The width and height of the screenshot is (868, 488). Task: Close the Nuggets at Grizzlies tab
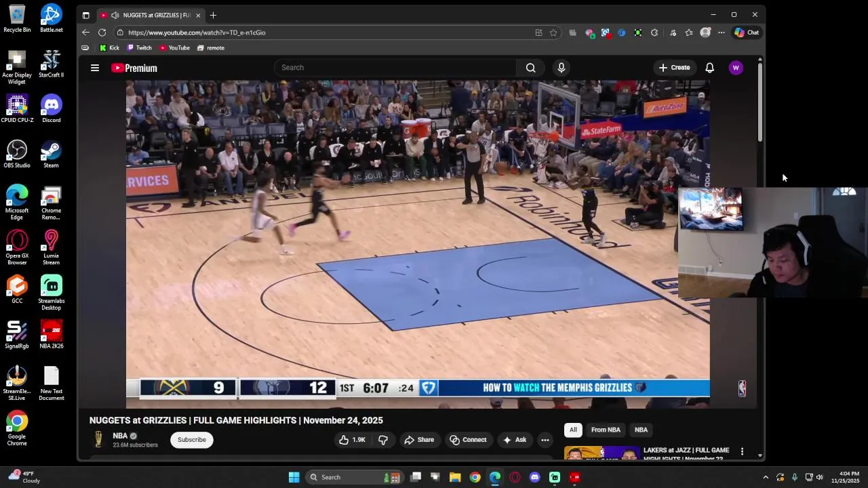[198, 15]
